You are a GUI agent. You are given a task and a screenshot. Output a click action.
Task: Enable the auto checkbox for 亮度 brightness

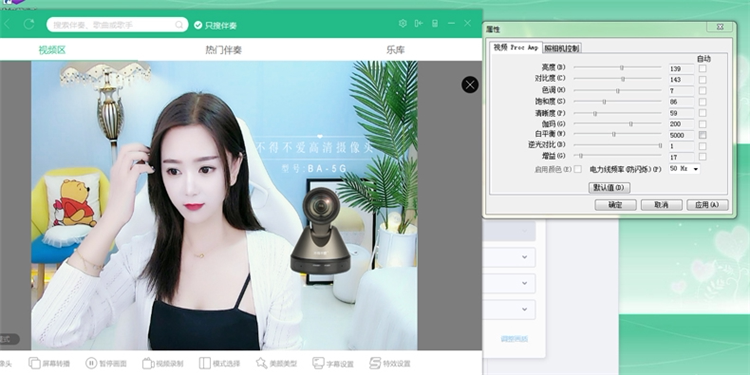(x=702, y=68)
